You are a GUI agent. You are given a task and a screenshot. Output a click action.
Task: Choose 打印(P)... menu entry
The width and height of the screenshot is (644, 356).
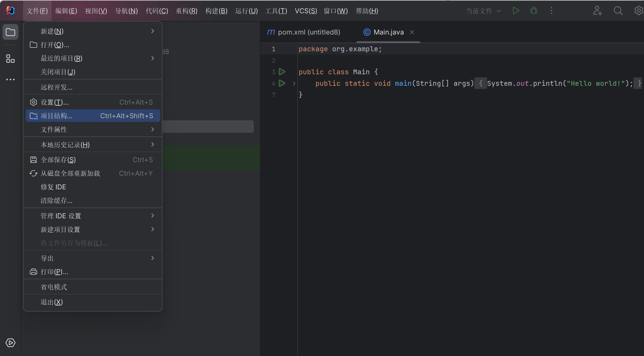93,272
